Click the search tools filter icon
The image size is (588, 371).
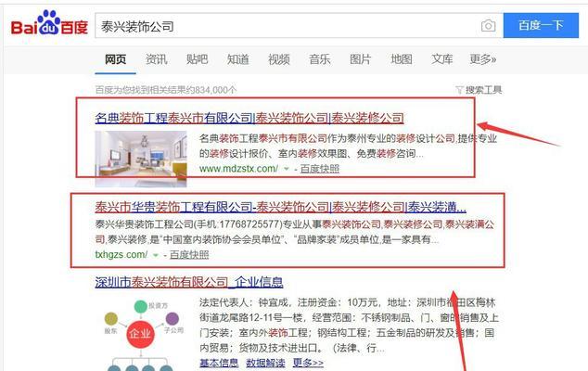(x=459, y=90)
